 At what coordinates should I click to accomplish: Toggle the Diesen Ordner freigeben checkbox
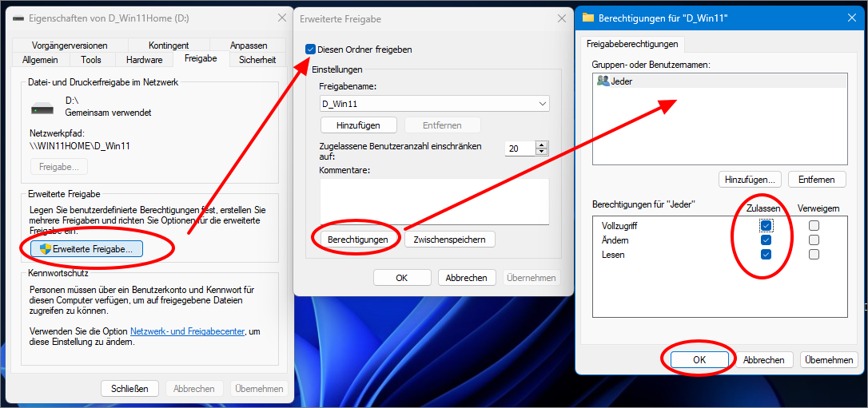[310, 50]
